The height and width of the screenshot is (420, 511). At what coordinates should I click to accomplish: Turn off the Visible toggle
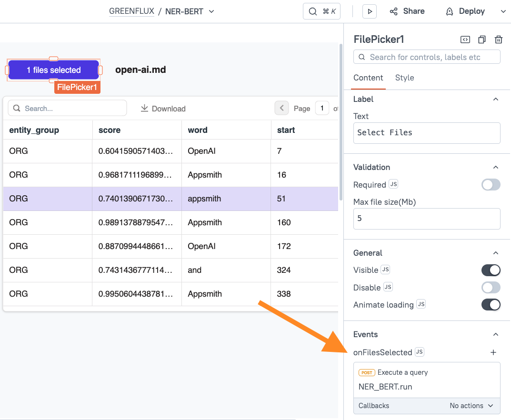[491, 270]
